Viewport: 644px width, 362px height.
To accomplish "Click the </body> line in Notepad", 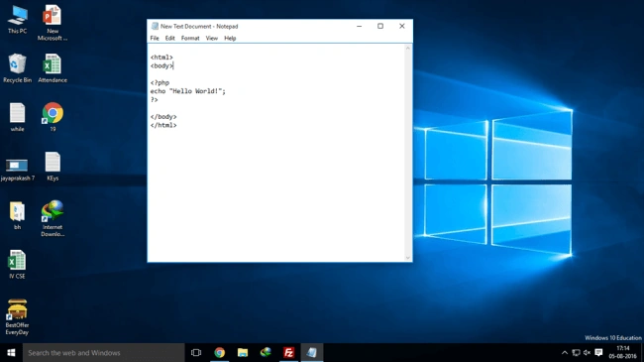I will pos(163,117).
